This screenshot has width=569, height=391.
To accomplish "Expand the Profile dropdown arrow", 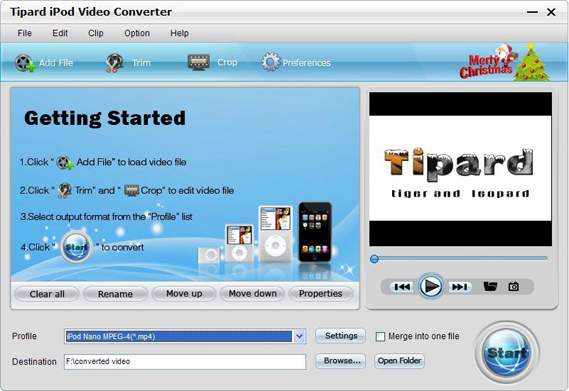I will pos(299,336).
